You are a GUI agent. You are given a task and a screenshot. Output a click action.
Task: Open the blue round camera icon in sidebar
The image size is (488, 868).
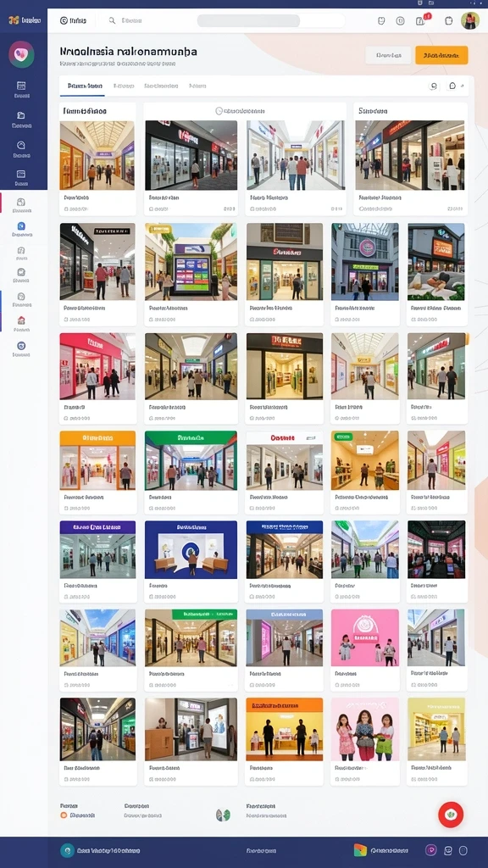(21, 346)
